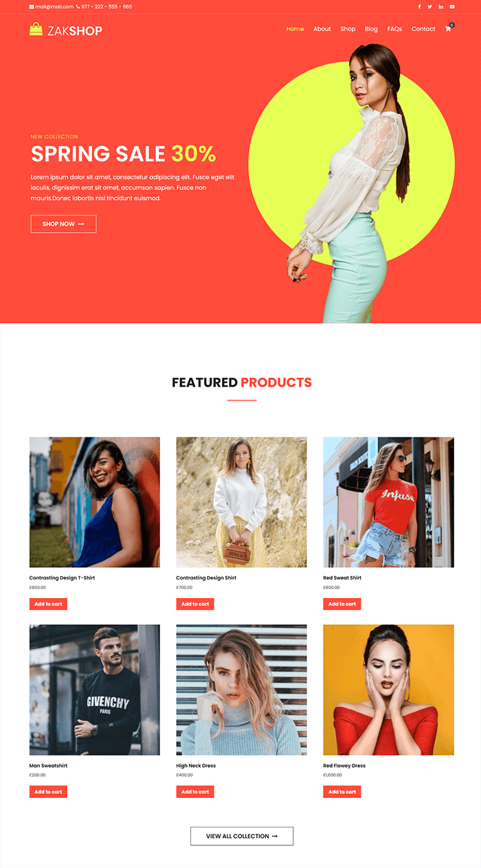Open the High Neck Dress title link
481x868 pixels.
[x=193, y=766]
